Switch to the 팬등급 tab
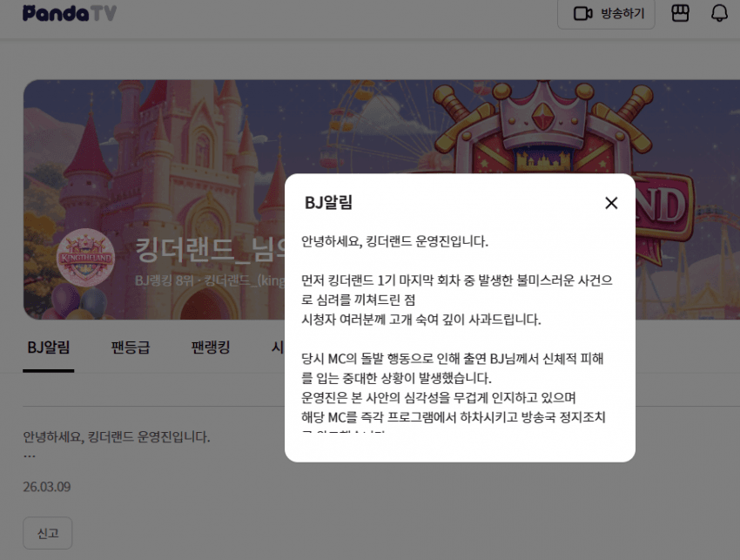 tap(130, 347)
